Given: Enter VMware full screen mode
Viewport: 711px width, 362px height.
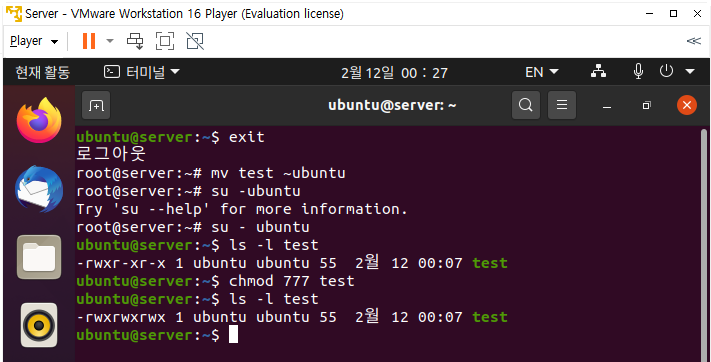Looking at the screenshot, I should tap(165, 41).
